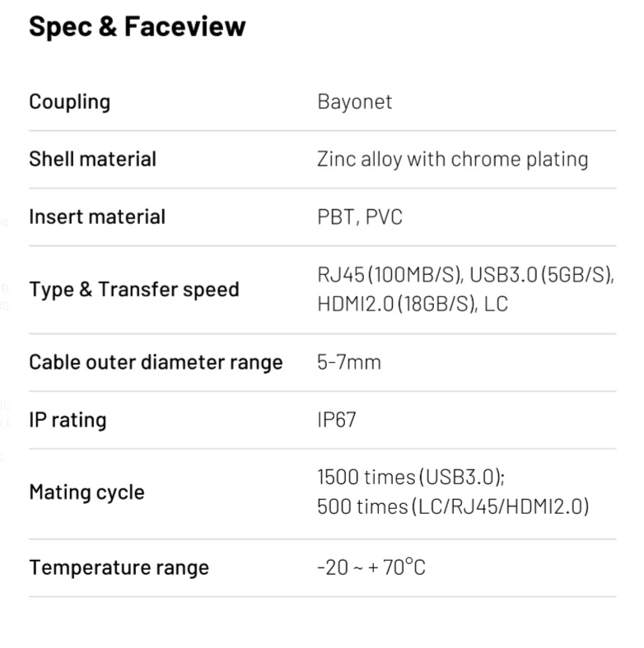Select the "Type & Transfer speed" label
This screenshot has width=644, height=648.
[133, 290]
